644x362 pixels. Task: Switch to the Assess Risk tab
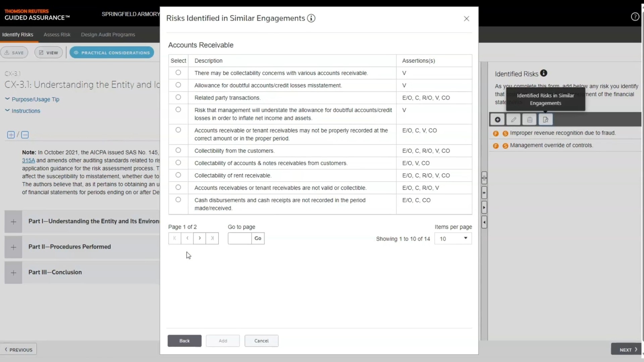tap(57, 35)
